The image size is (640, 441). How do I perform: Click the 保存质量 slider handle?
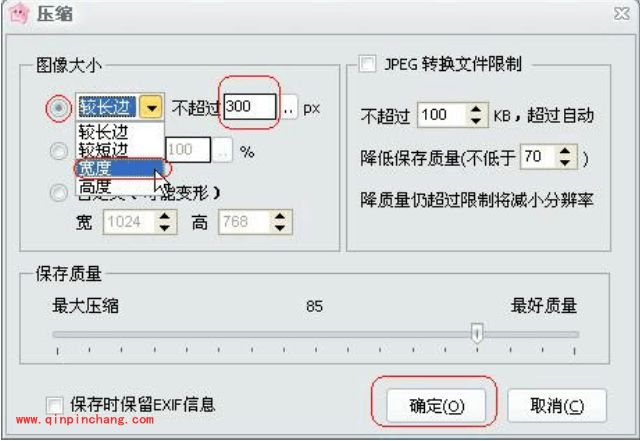pos(477,334)
